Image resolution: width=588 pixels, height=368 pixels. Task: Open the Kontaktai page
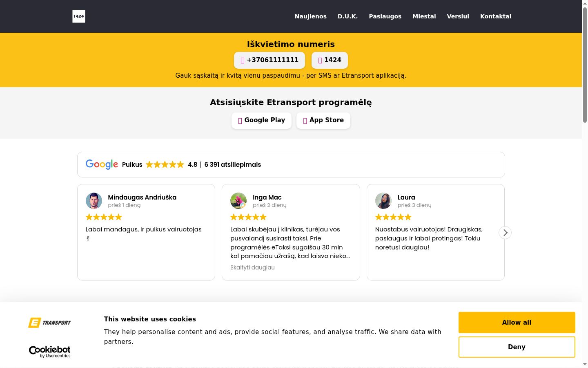click(x=496, y=16)
